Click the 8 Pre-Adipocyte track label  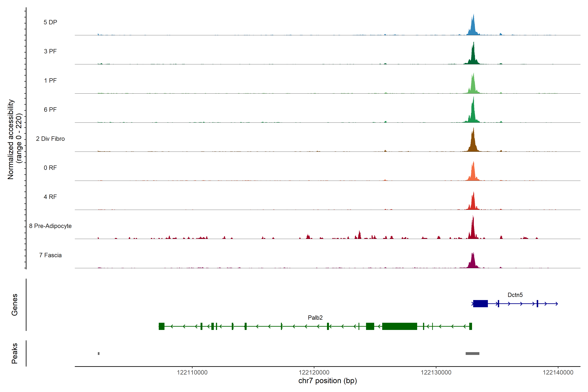[50, 226]
